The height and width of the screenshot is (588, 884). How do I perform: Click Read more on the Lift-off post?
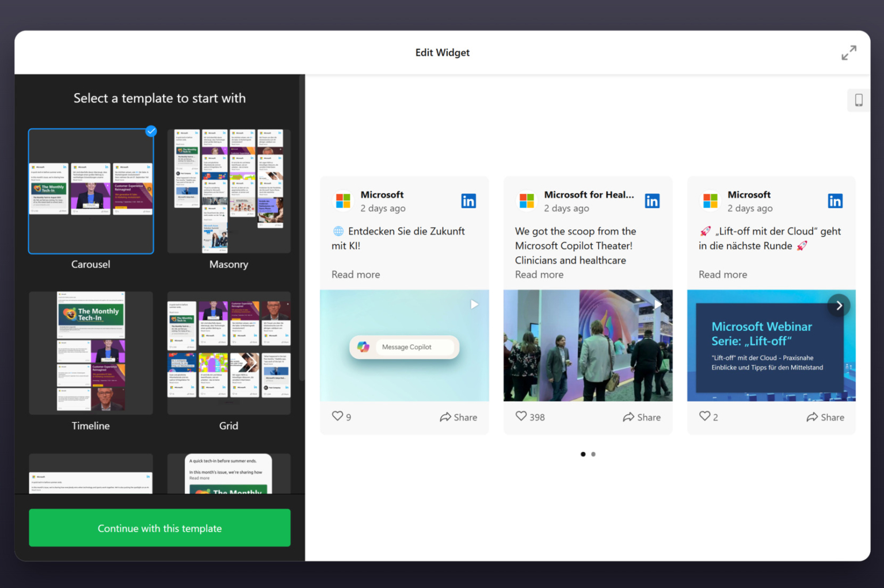coord(722,274)
